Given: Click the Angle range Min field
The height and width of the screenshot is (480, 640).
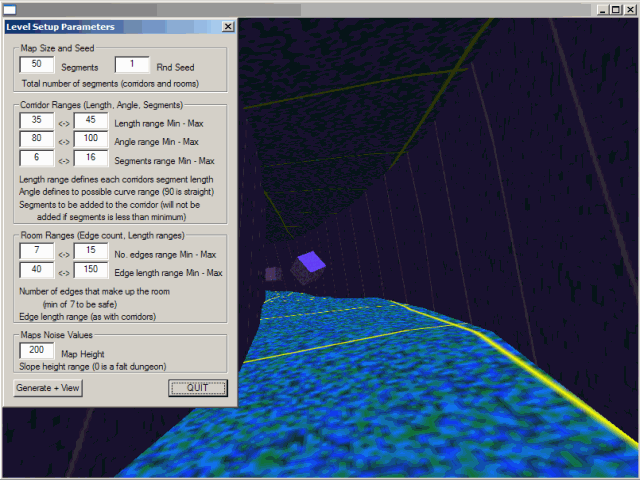Looking at the screenshot, I should 37,139.
